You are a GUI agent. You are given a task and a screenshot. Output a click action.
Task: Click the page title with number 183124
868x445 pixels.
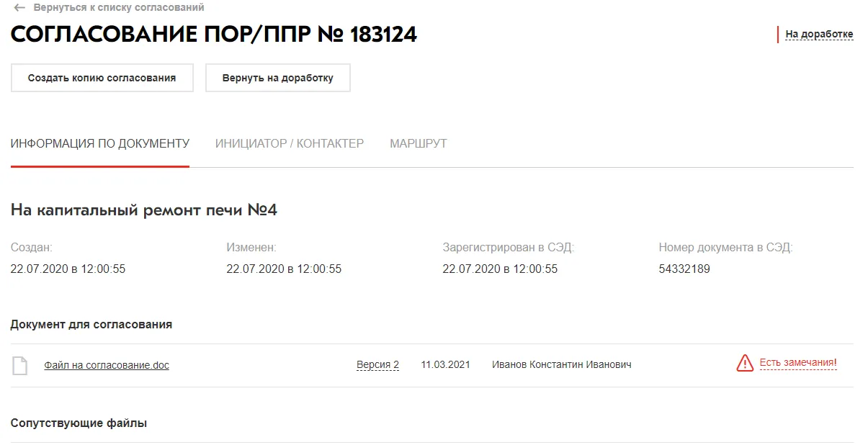point(214,35)
